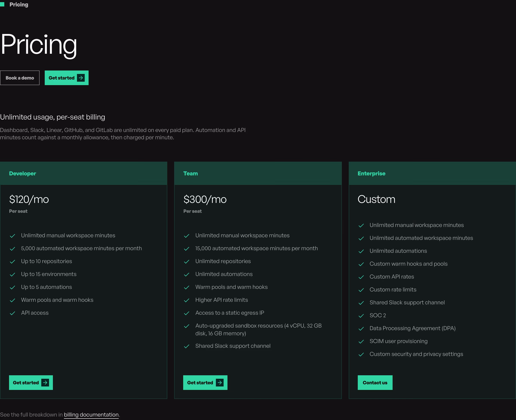
Task: Click '5,000 automated workspace minutes per month' text
Action: click(x=81, y=248)
